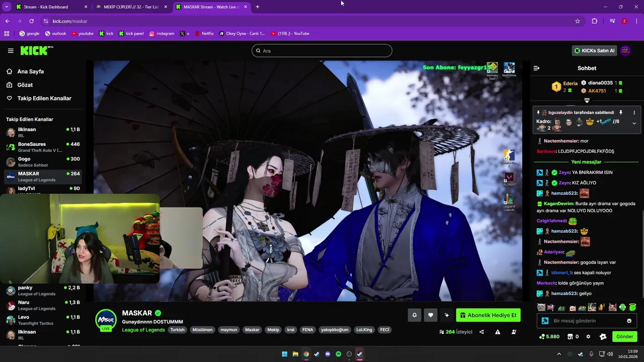Reload the page

tap(31, 21)
